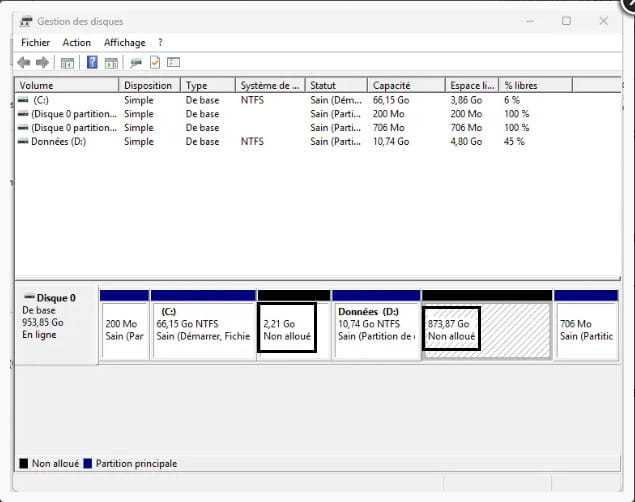The height and width of the screenshot is (502, 635).
Task: Click the rightmost disk list view toolbar icon
Action: [x=173, y=63]
